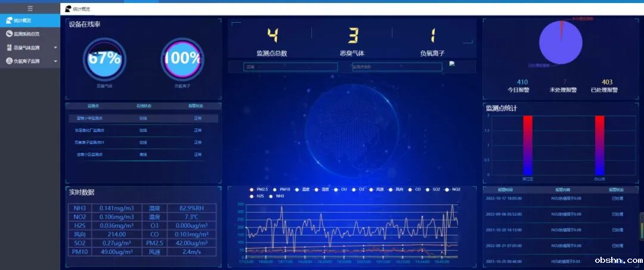
Task: Click the 监测点名称 input field
Action: tap(396, 67)
